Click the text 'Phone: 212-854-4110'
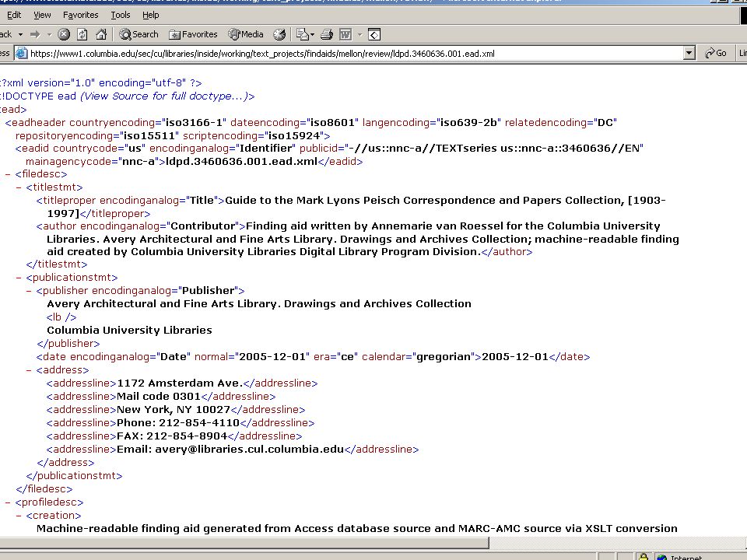Viewport: 747px width, 560px height. pyautogui.click(x=178, y=423)
